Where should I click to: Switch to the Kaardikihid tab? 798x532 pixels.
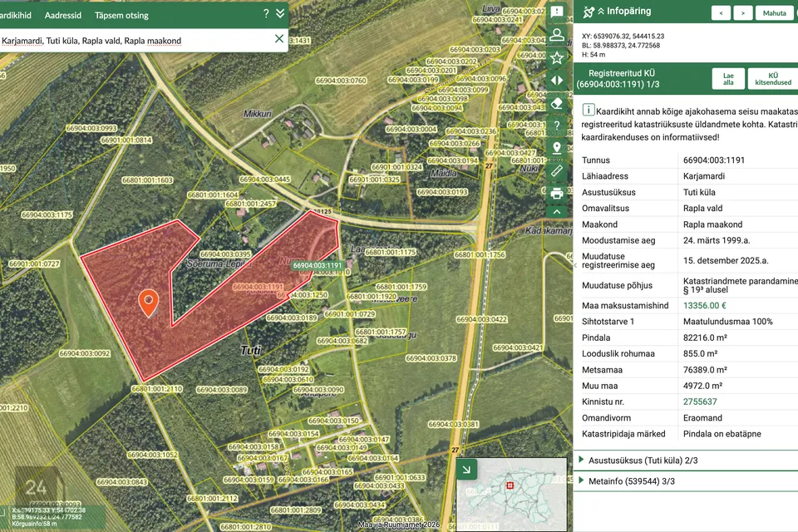(x=15, y=15)
